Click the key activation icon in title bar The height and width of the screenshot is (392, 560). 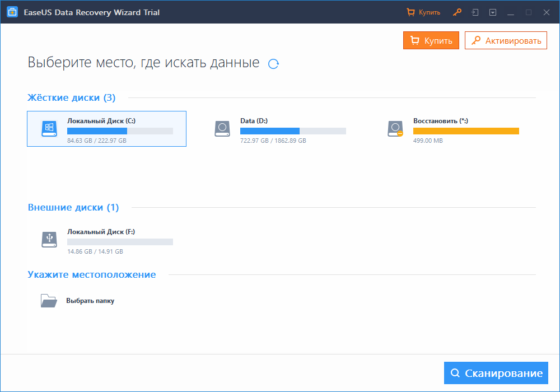pyautogui.click(x=457, y=12)
